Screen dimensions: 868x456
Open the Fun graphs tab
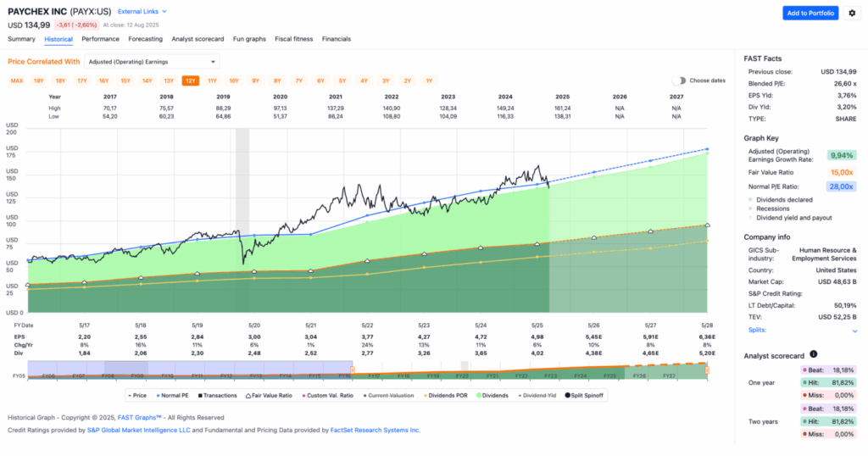pos(249,39)
